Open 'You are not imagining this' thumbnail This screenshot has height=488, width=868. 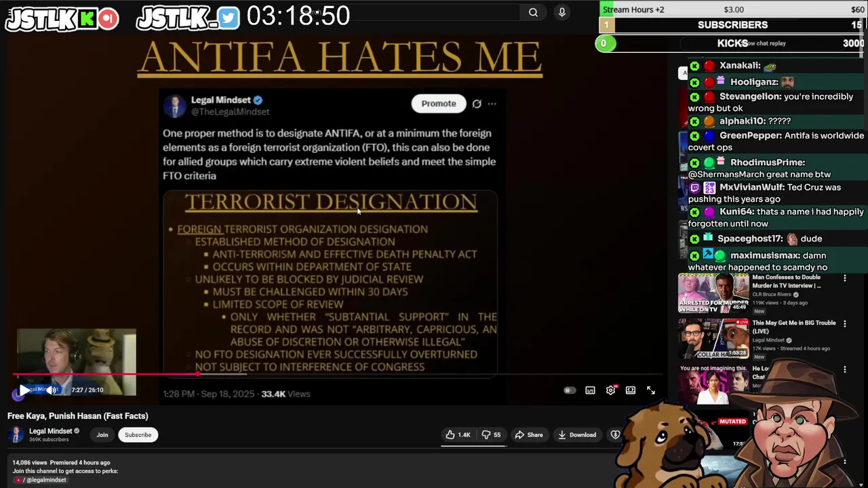tap(713, 384)
